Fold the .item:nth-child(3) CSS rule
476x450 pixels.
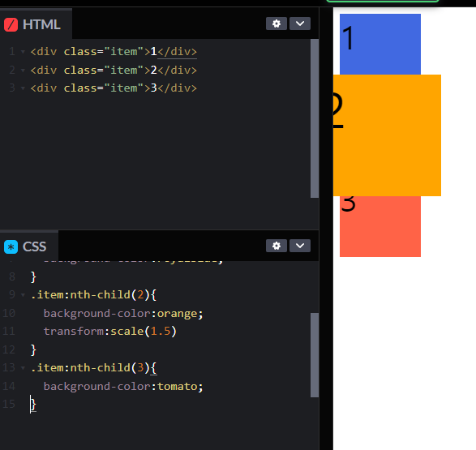[x=23, y=368]
